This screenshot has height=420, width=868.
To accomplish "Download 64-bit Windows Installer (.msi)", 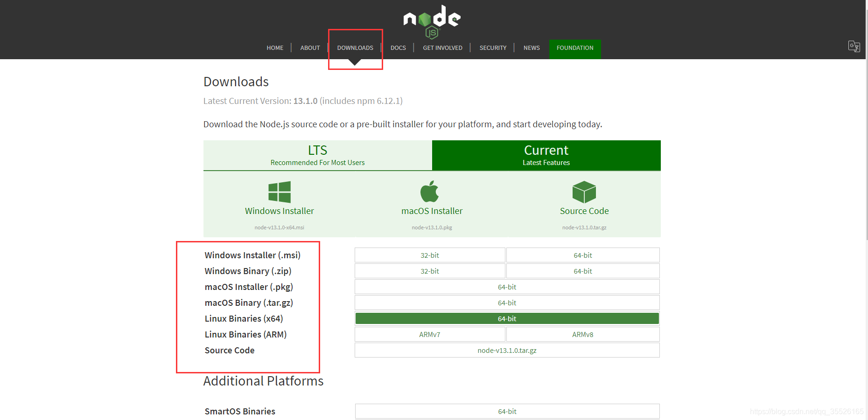I will pyautogui.click(x=583, y=255).
